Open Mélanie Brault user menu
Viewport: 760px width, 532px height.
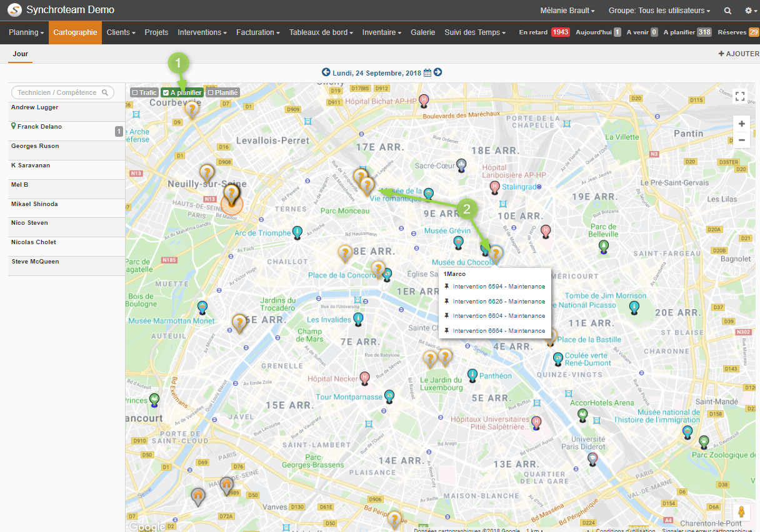567,11
